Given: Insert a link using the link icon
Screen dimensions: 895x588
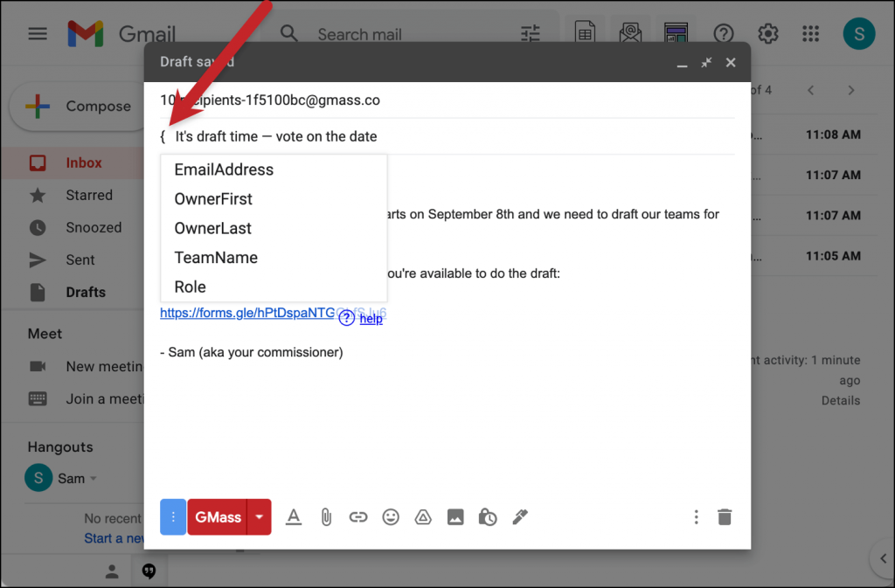Looking at the screenshot, I should pos(357,516).
